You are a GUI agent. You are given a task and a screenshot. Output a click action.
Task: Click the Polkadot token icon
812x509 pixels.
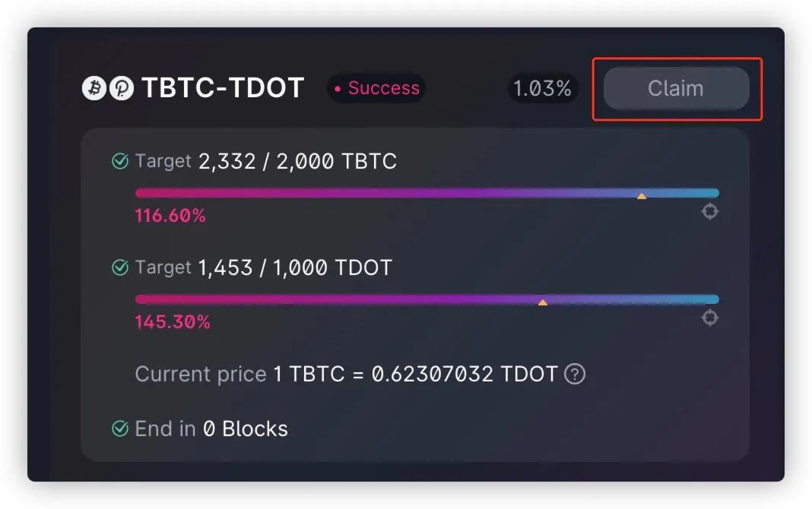pos(121,88)
